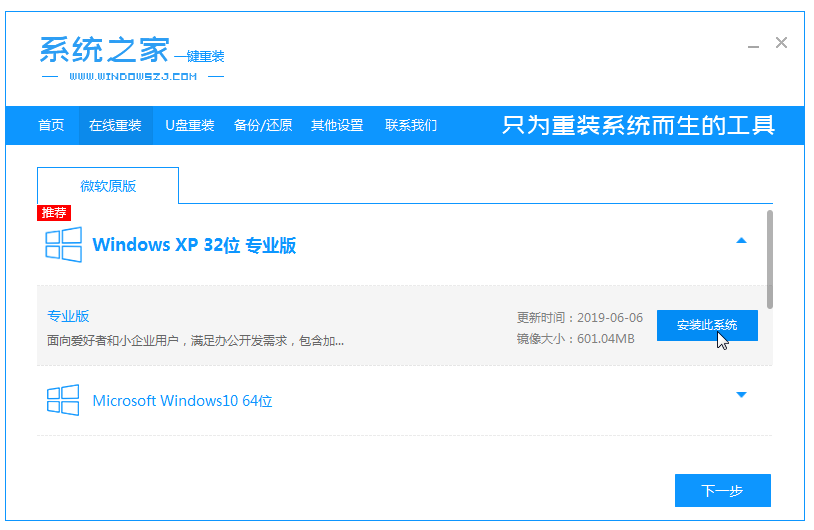
Task: Click the red 推荐 badge
Action: click(54, 213)
